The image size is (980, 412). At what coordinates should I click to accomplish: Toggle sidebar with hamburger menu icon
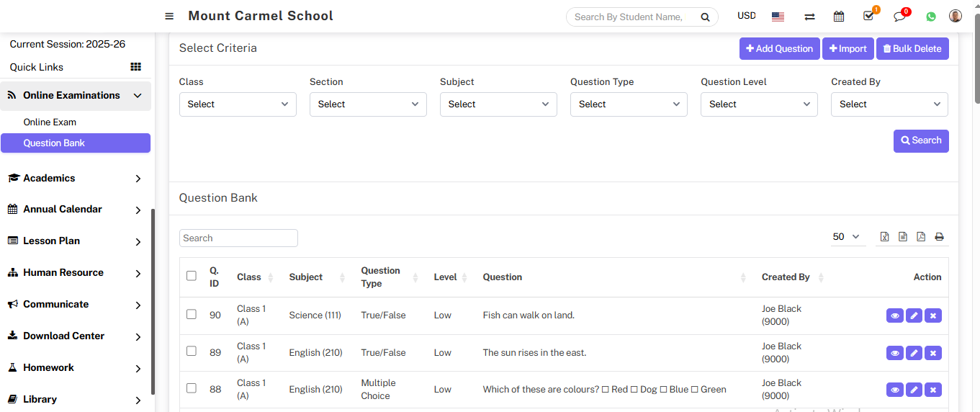click(169, 16)
